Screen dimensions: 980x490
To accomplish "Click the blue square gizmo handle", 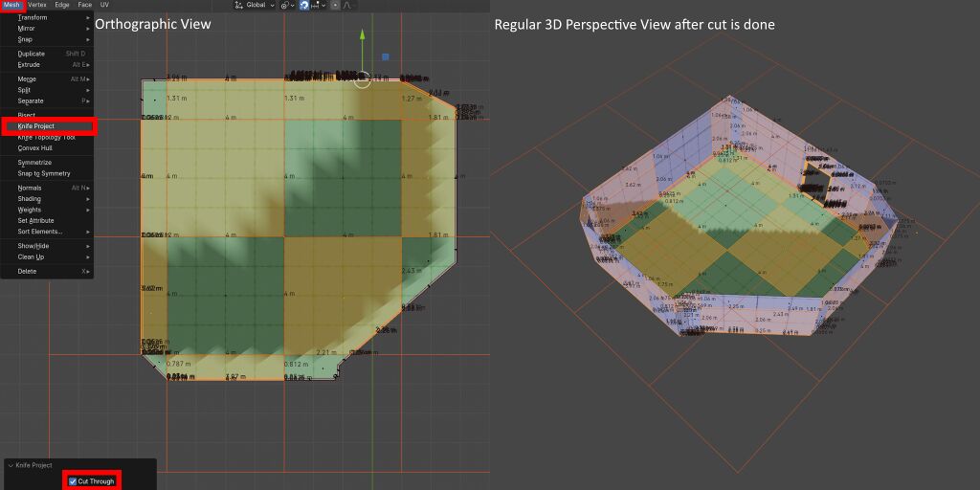I will [385, 56].
